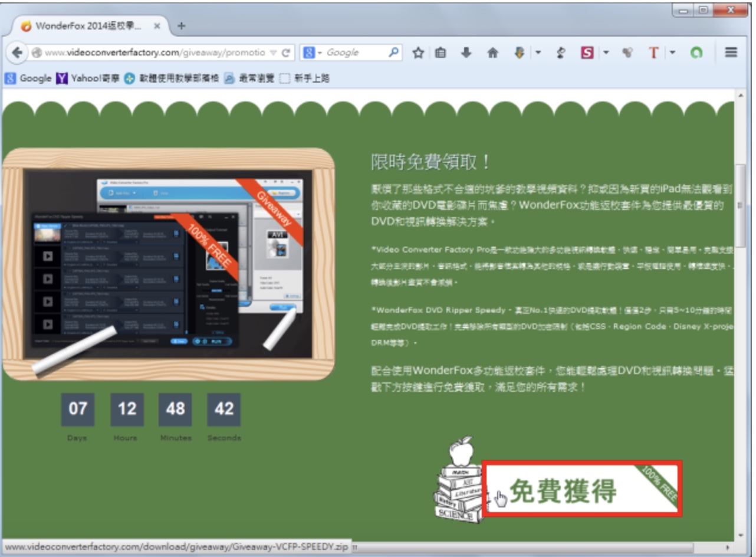The width and height of the screenshot is (756, 557).
Task: Click the red T extension icon
Action: pyautogui.click(x=653, y=53)
